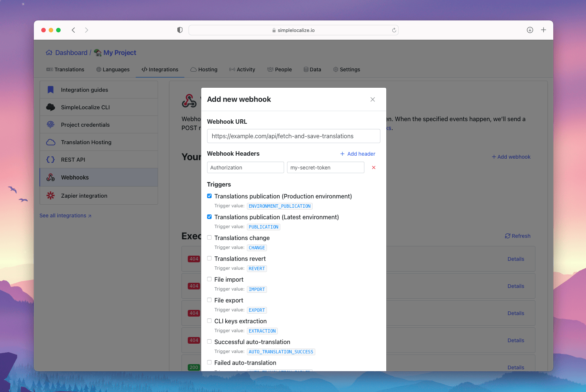Click the Webhooks sidebar icon
586x392 pixels.
tap(51, 178)
